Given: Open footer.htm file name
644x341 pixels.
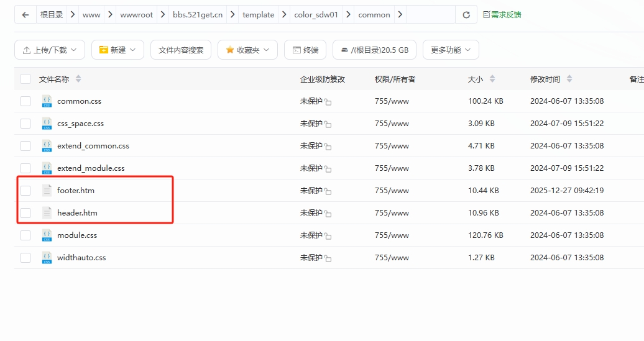Looking at the screenshot, I should [76, 191].
